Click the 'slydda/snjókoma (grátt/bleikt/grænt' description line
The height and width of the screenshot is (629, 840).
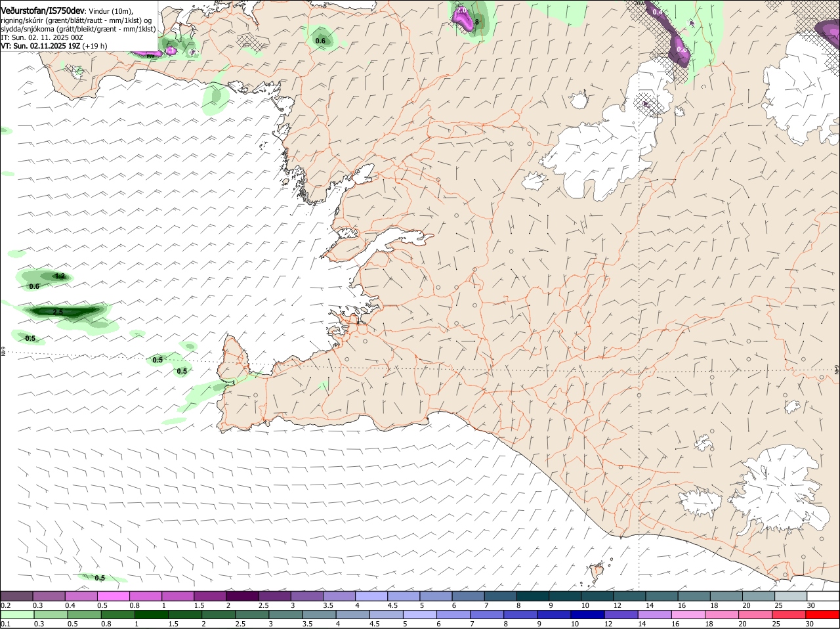78,29
